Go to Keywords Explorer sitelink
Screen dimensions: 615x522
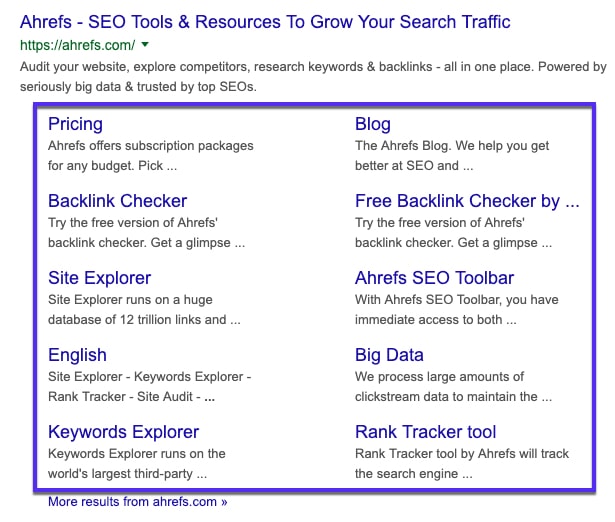pos(123,432)
